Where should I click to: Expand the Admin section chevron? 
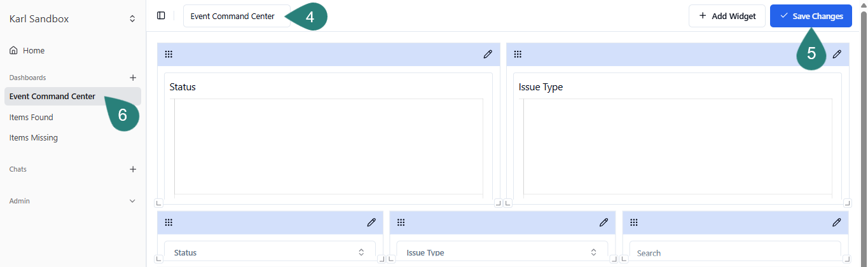[132, 201]
